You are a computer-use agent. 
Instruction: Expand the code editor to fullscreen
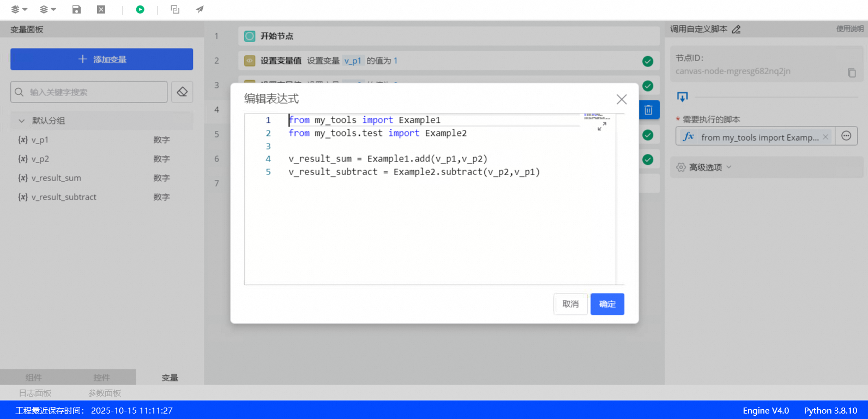pos(602,127)
